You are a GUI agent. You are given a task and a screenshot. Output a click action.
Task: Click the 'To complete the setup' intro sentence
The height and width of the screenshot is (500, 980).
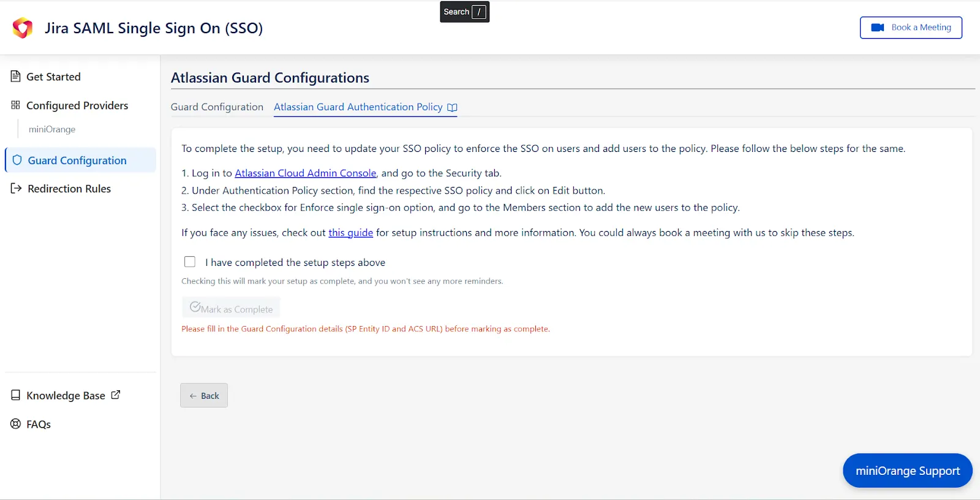pos(543,148)
